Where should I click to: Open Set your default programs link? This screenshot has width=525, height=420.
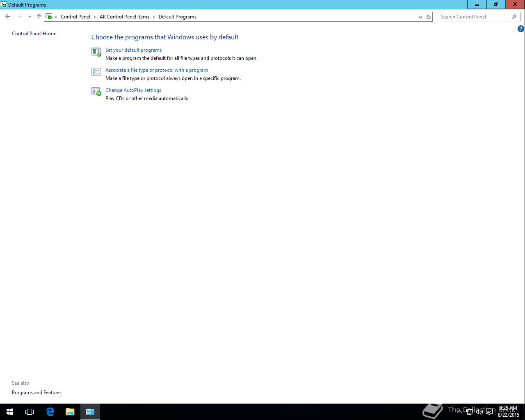[x=133, y=50]
